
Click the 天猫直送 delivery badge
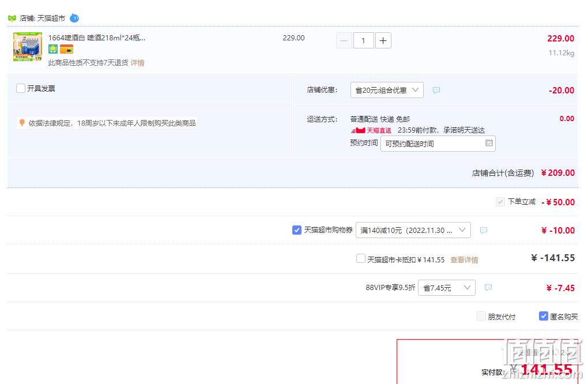coord(371,130)
